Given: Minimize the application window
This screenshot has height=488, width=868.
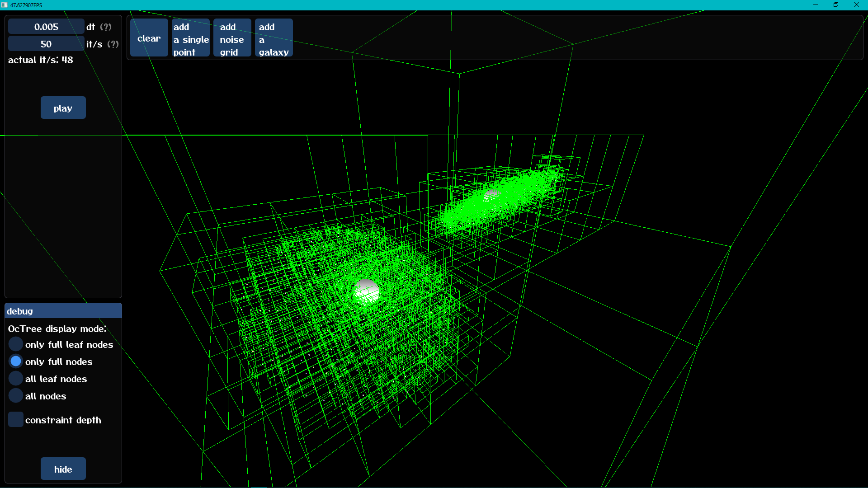Looking at the screenshot, I should pos(816,5).
